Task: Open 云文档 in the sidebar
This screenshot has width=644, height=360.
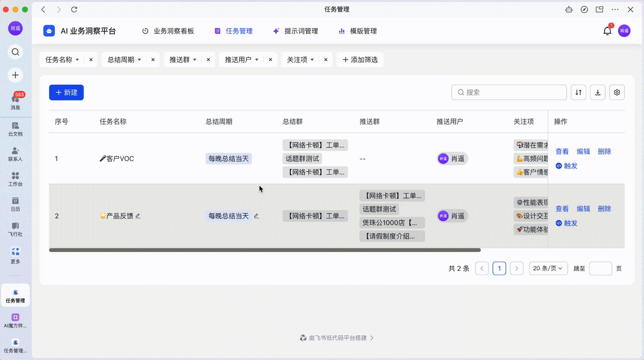Action: (15, 129)
